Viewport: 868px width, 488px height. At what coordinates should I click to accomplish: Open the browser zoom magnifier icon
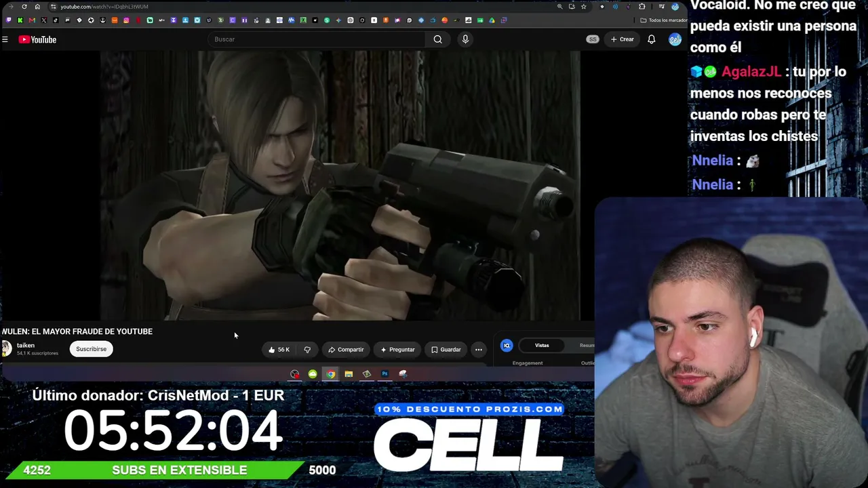click(559, 7)
